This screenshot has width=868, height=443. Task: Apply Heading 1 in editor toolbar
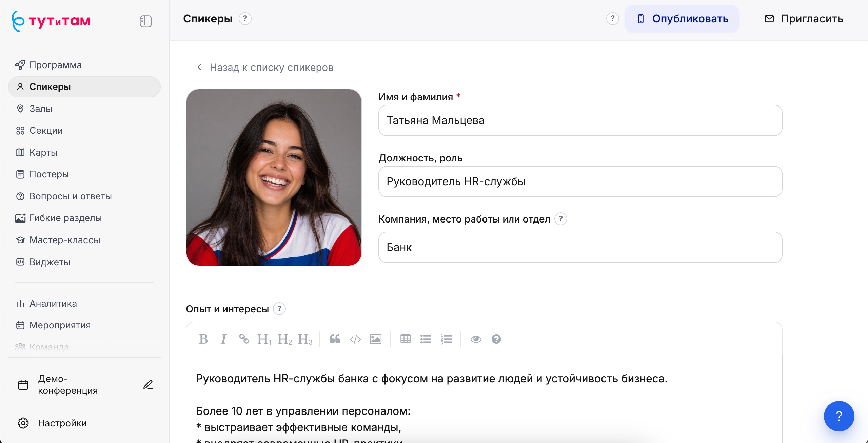coord(264,339)
